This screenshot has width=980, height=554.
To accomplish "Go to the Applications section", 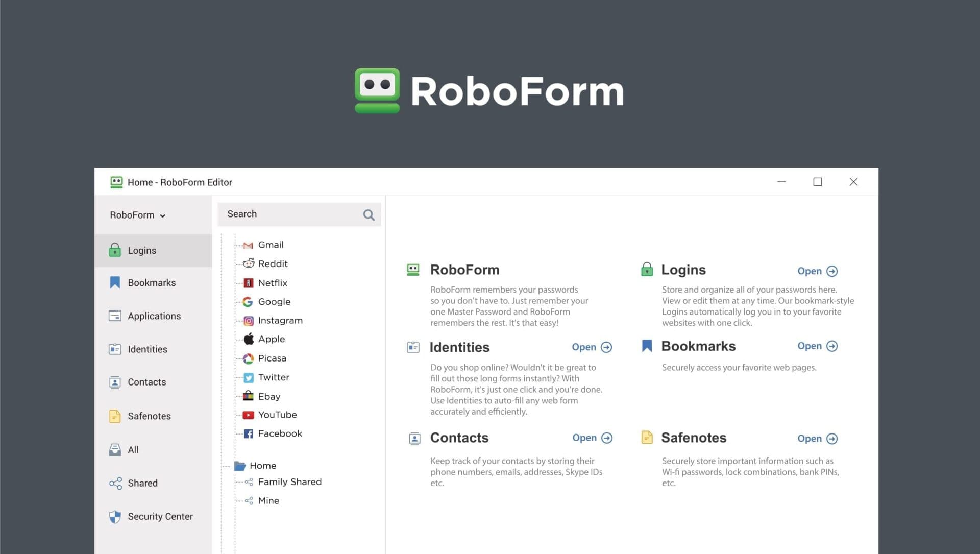I will 153,316.
